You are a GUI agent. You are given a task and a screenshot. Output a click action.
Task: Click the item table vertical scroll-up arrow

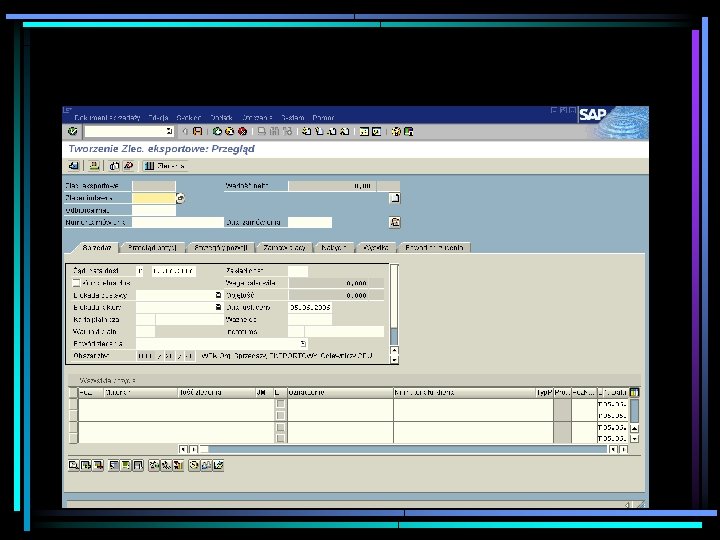(635, 428)
